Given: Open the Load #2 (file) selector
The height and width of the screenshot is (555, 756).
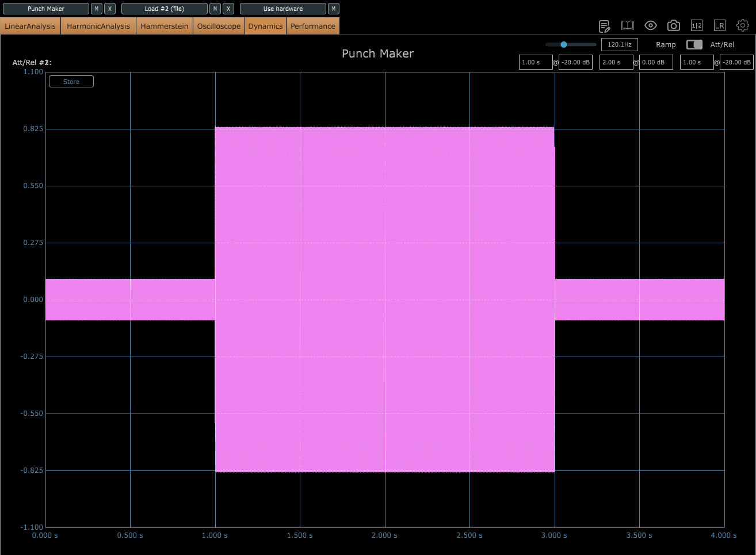Looking at the screenshot, I should coord(164,9).
